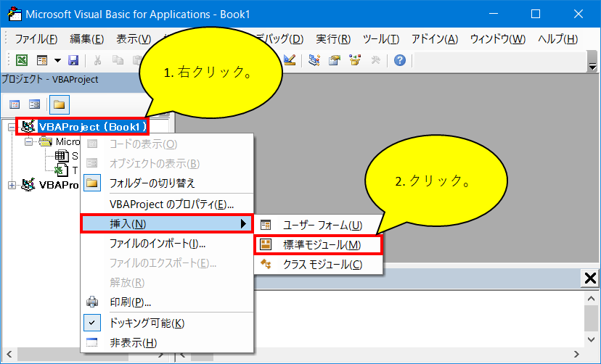Open Visual Basic Help question mark icon
The height and width of the screenshot is (364, 601).
click(400, 60)
